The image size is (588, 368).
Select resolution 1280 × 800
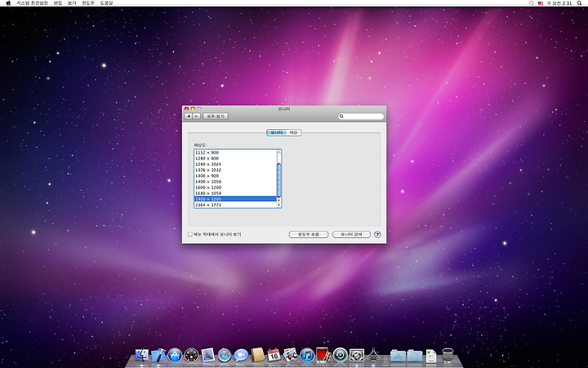click(235, 159)
